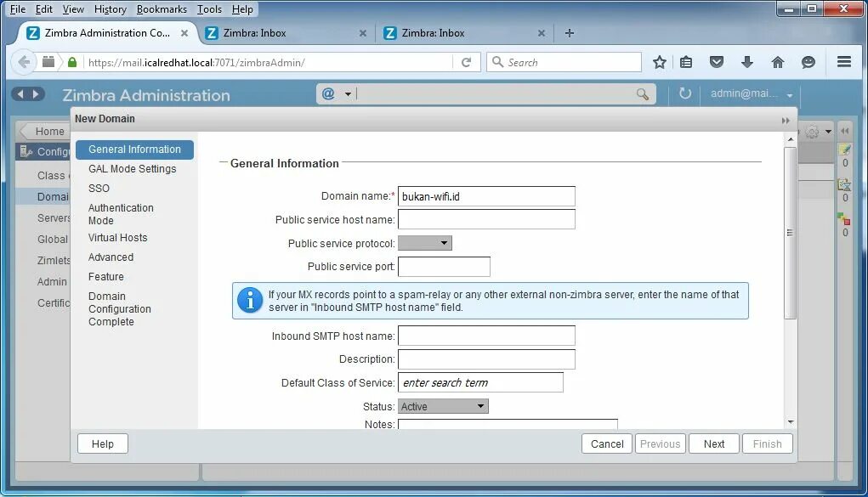Click the Inbound SMTP host name field
The height and width of the screenshot is (497, 868).
coord(486,336)
